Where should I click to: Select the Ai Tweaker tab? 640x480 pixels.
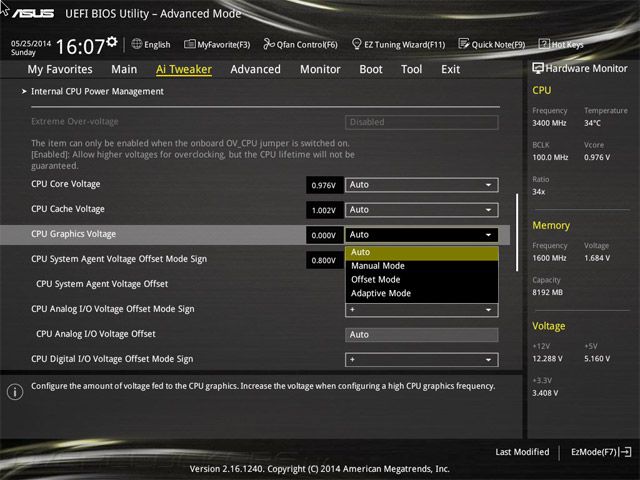click(x=184, y=69)
